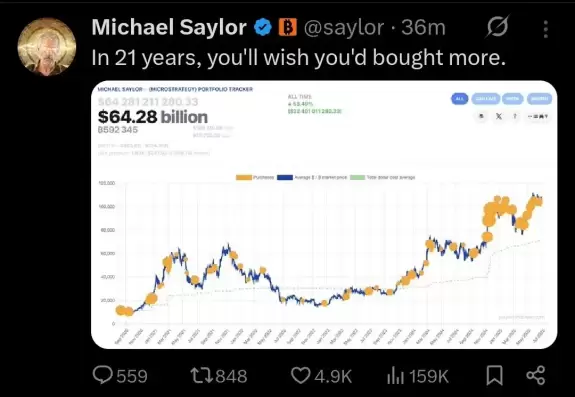
Task: Open Michael Saylor's profile avatar
Action: 47,47
